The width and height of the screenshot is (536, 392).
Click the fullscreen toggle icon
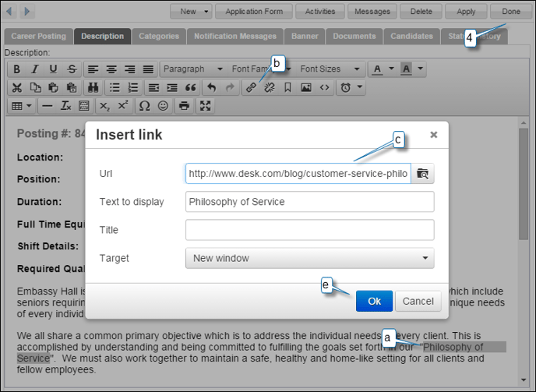click(x=206, y=105)
